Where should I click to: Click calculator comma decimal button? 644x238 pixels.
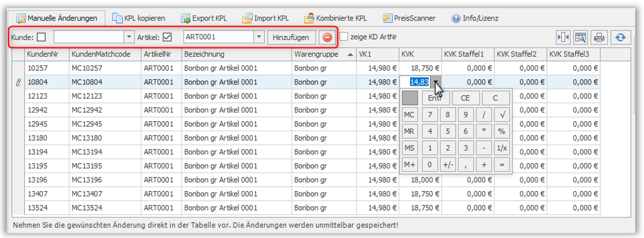tap(466, 165)
